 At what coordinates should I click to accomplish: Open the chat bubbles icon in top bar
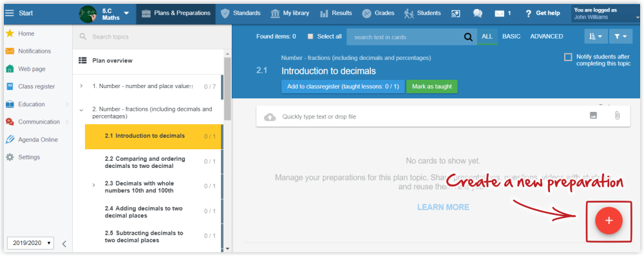point(477,13)
